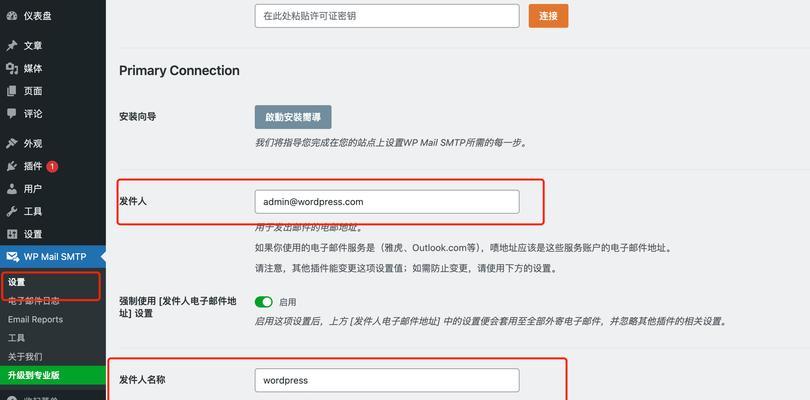Screen dimensions: 810x400
Task: Open 电子邮件日志 submenu item
Action: click(34, 301)
